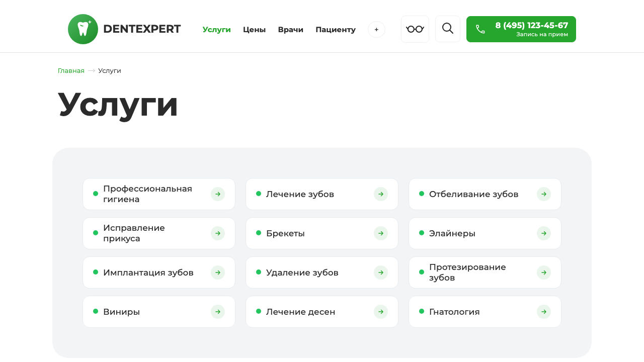This screenshot has width=644, height=362.
Task: Click the phone handset icon
Action: (480, 29)
